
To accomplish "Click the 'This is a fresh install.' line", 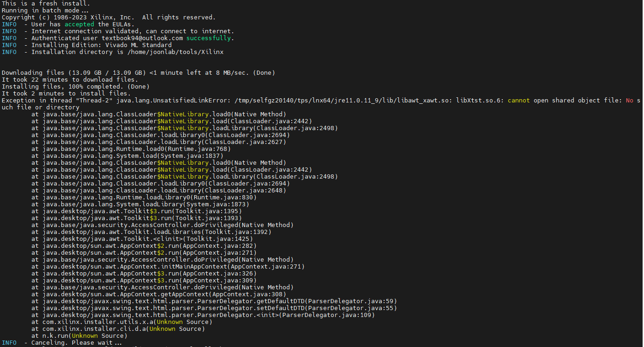I will tap(46, 4).
